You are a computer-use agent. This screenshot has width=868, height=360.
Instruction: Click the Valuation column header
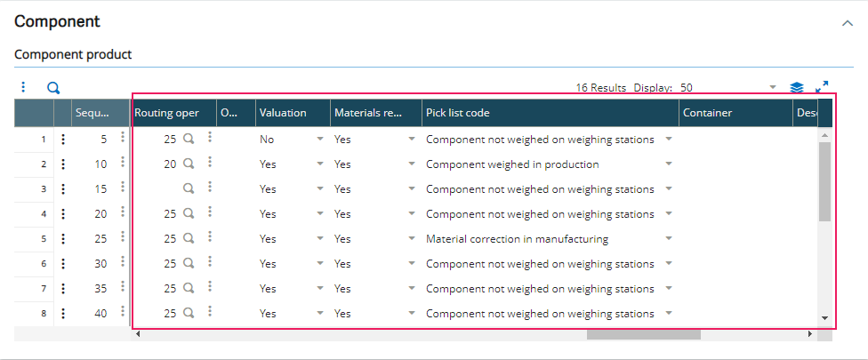[292, 113]
